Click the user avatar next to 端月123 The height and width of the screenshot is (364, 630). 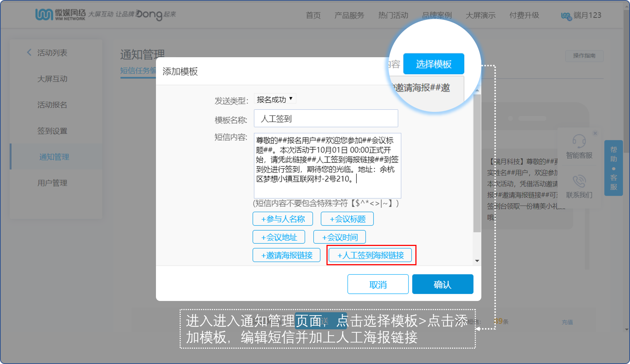coord(566,16)
